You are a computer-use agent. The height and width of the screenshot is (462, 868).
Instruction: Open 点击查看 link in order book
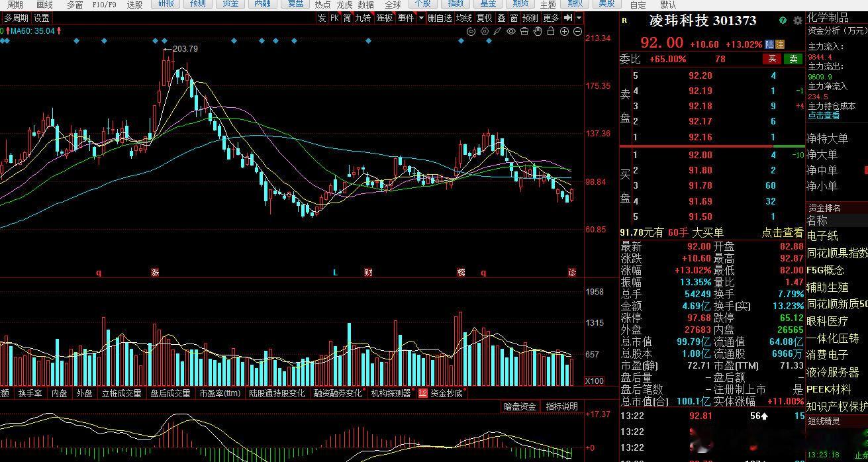782,232
